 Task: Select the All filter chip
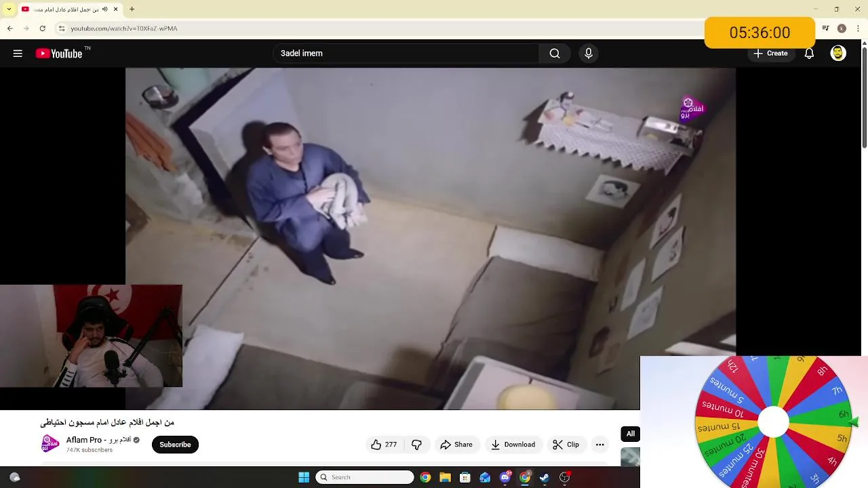click(x=631, y=434)
